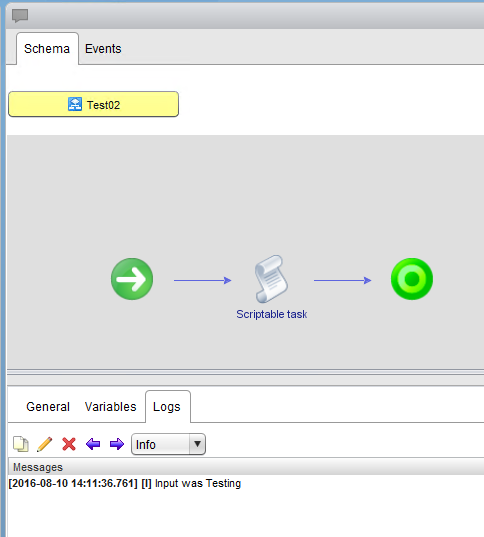The image size is (484, 537).
Task: Go to next log with right arrow
Action: (x=117, y=444)
